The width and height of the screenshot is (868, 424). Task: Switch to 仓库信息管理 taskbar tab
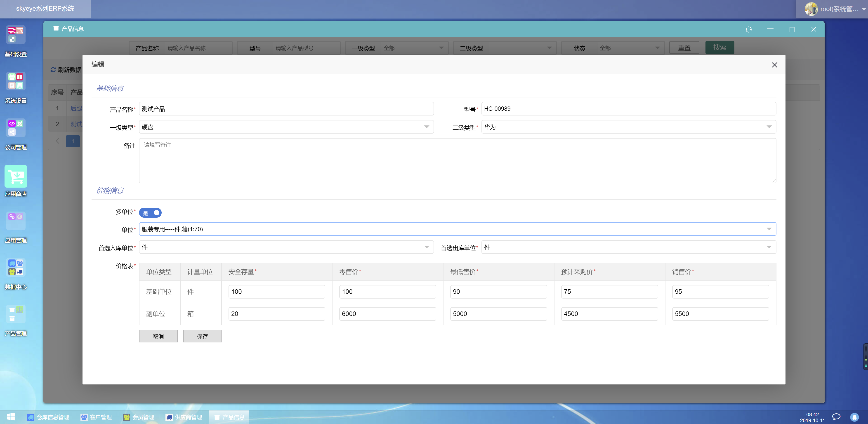tap(49, 417)
